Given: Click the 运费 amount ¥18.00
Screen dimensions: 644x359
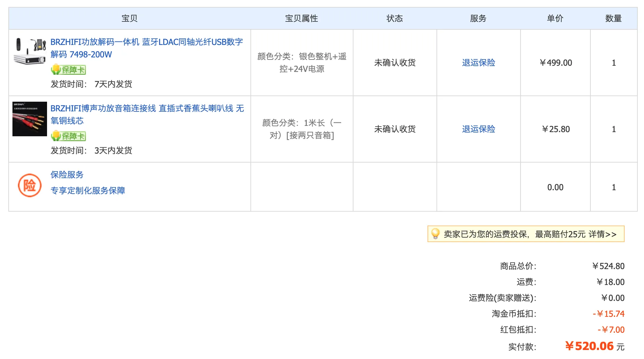Looking at the screenshot, I should pos(610,282).
